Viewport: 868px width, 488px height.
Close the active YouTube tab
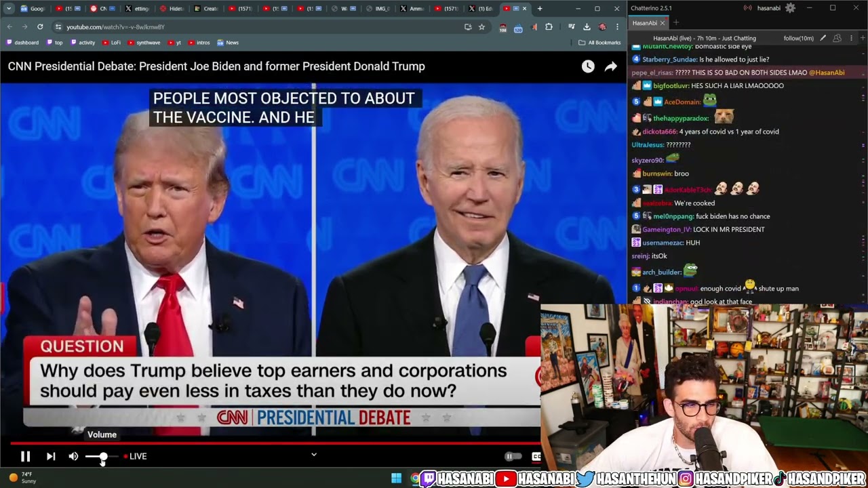524,9
